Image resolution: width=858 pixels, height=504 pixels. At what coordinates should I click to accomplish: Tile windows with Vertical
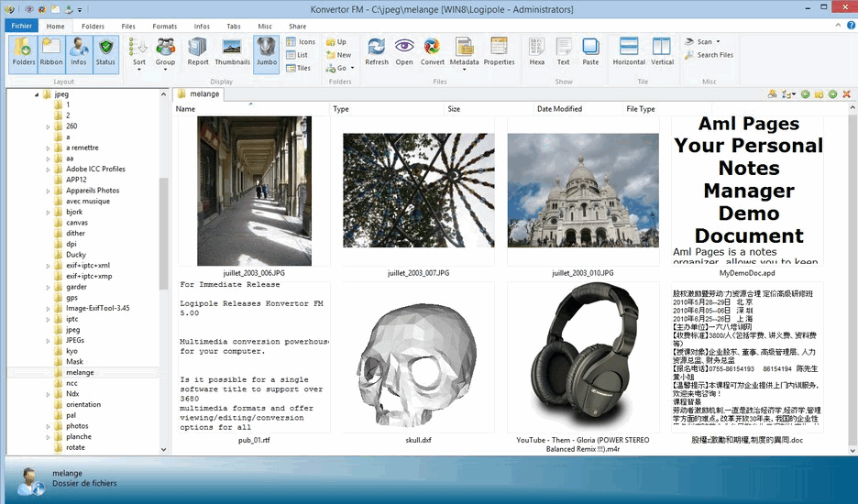662,52
